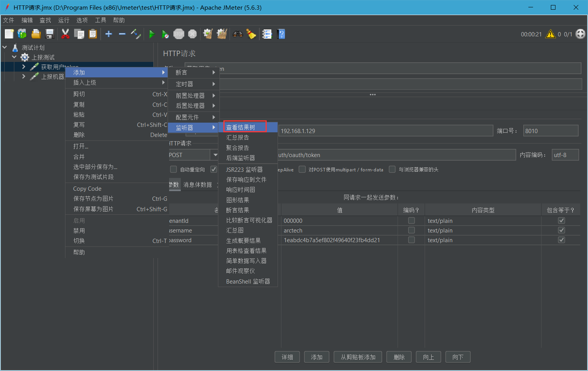
Task: Toggle 编码 checkbox in arctech row
Action: [411, 230]
